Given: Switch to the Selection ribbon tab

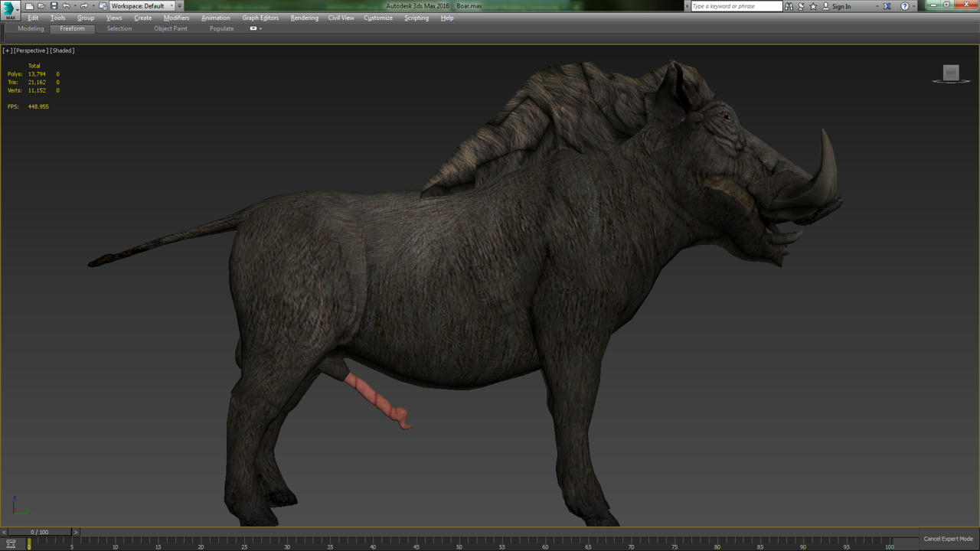Looking at the screenshot, I should point(119,28).
